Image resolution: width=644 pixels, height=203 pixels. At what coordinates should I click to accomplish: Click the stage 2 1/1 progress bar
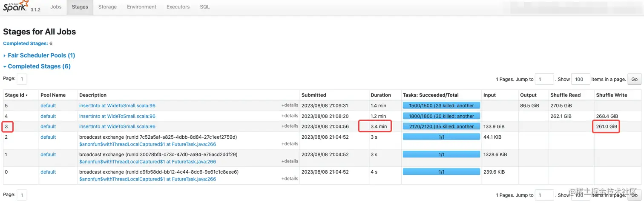(x=441, y=137)
